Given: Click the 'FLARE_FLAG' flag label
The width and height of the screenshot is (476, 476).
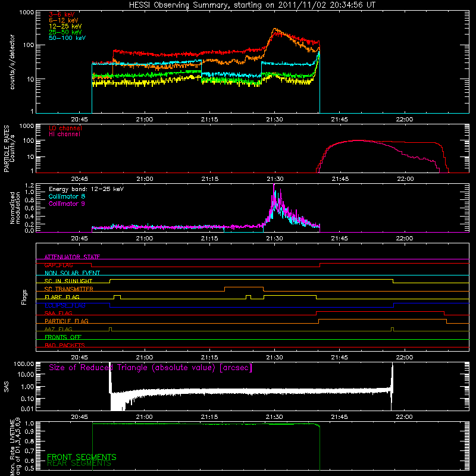Looking at the screenshot, I should click(x=62, y=297).
